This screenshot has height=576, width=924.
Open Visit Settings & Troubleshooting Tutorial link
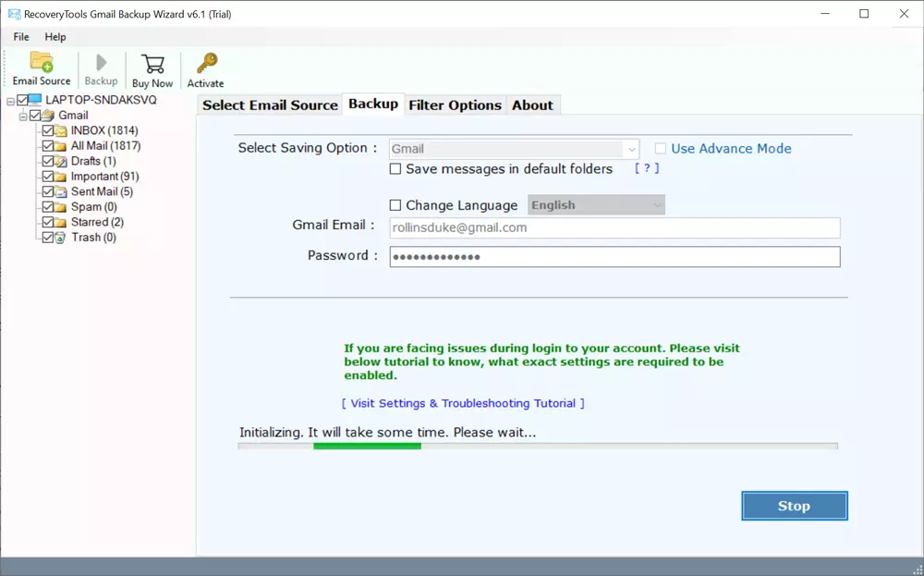pos(463,403)
